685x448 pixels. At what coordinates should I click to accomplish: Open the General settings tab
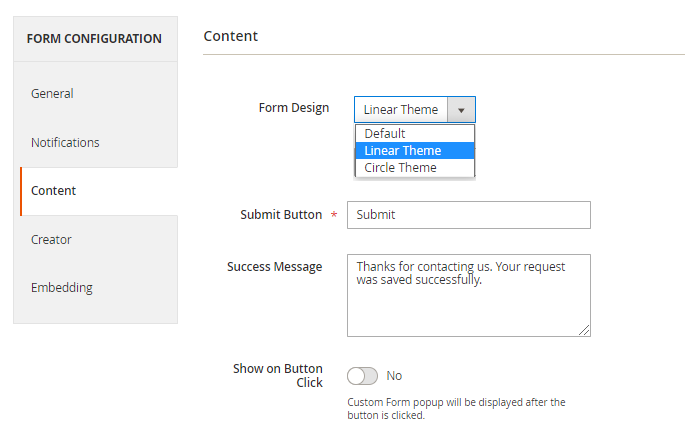tap(52, 94)
